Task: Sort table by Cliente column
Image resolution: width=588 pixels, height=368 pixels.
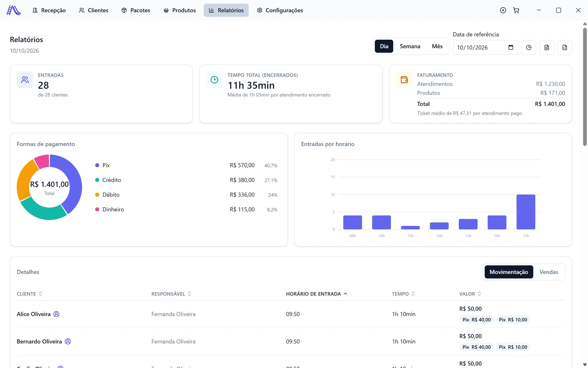Action: tap(30, 294)
